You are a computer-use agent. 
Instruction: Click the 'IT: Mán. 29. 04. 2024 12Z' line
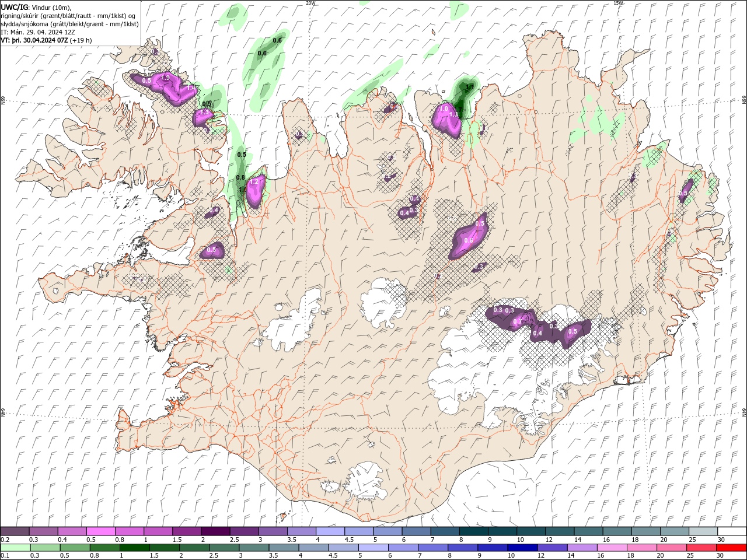(x=38, y=32)
